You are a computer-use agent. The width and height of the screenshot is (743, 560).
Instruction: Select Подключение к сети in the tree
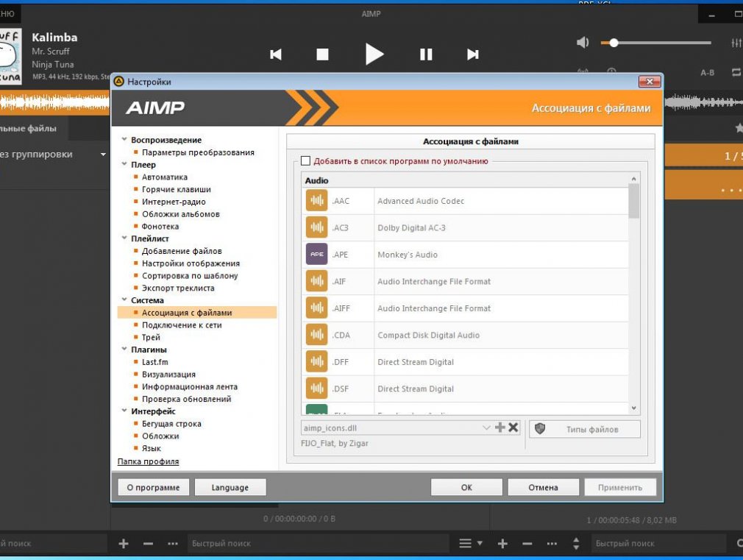(x=182, y=325)
